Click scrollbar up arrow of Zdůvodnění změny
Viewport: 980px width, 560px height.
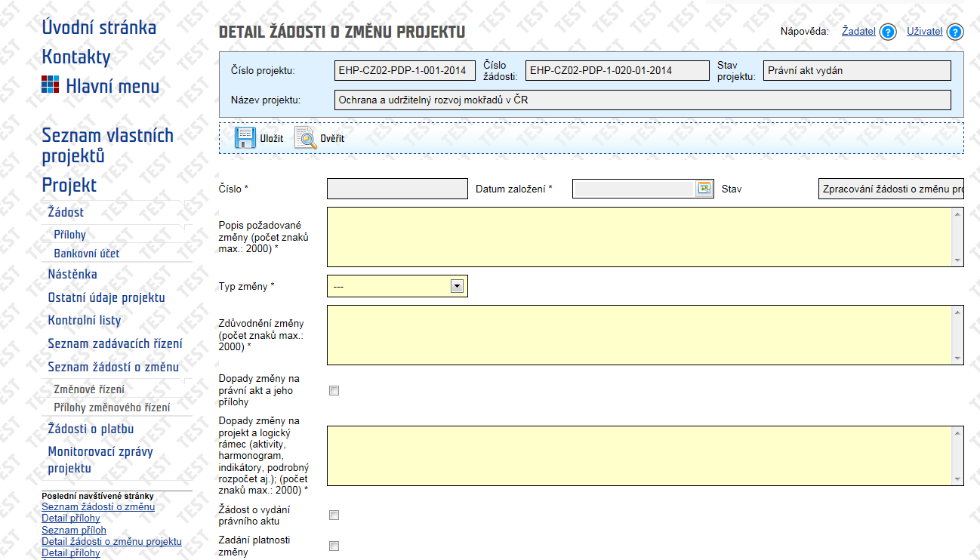(x=959, y=312)
